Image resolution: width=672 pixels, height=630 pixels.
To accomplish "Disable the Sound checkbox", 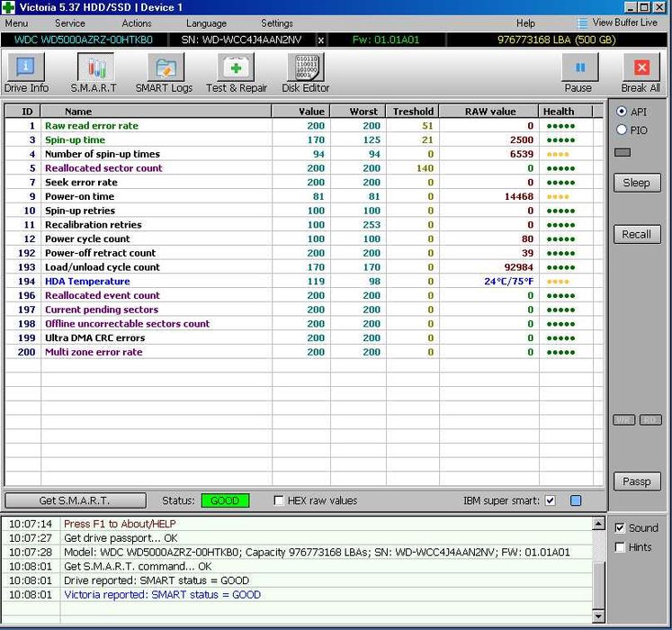I will point(620,528).
